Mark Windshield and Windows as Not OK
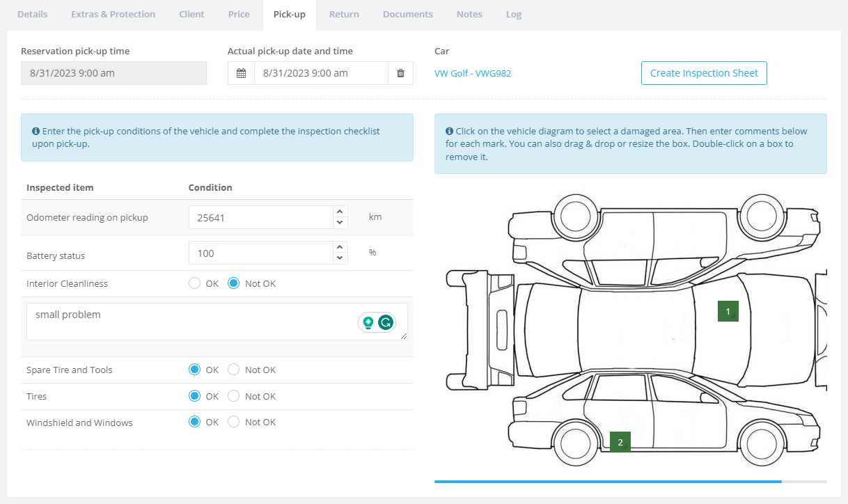Screen dimensions: 848x504 coord(234,422)
